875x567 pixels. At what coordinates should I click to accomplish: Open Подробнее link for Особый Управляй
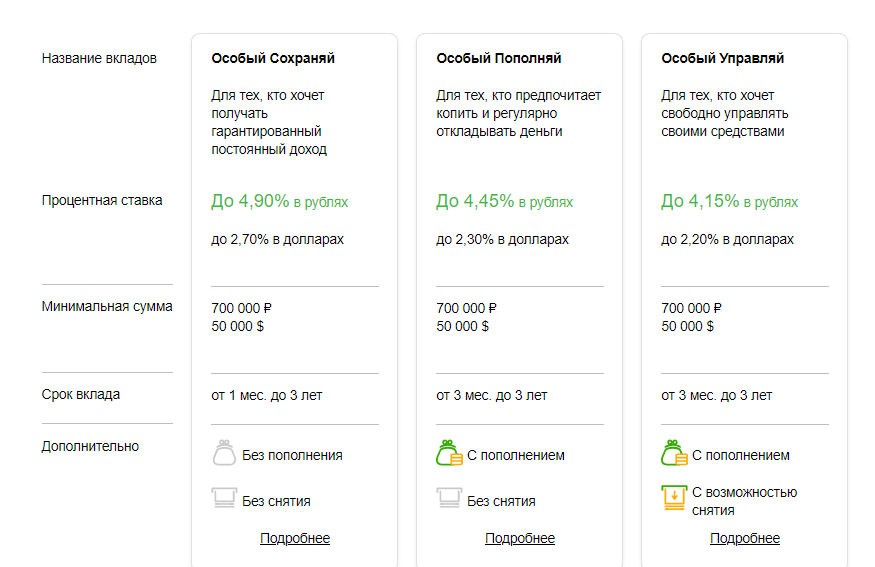coord(744,538)
